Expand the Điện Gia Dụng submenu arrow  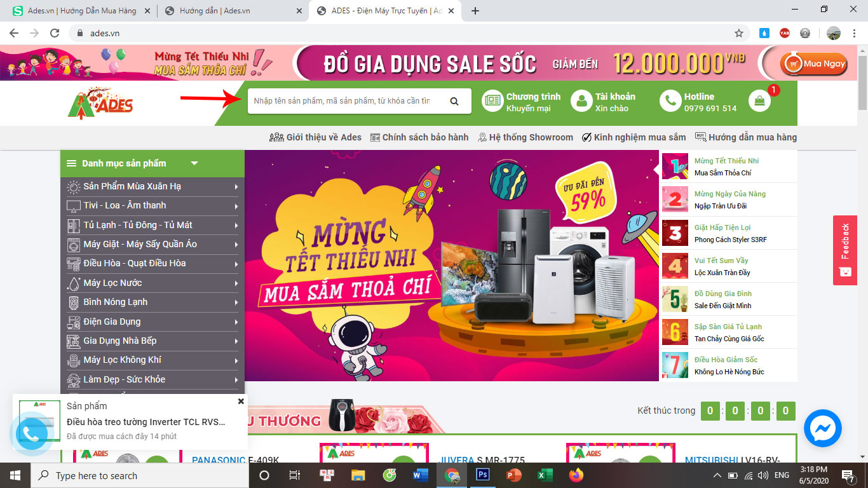pyautogui.click(x=236, y=322)
